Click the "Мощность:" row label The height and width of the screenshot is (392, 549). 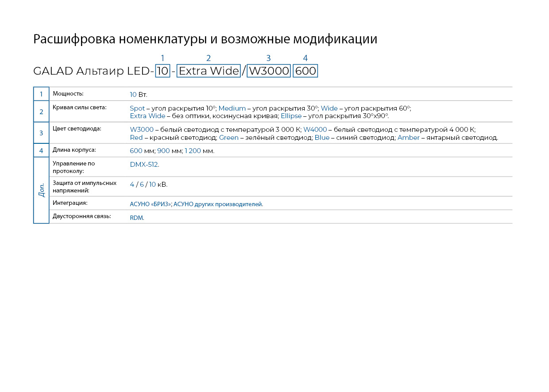tap(68, 94)
